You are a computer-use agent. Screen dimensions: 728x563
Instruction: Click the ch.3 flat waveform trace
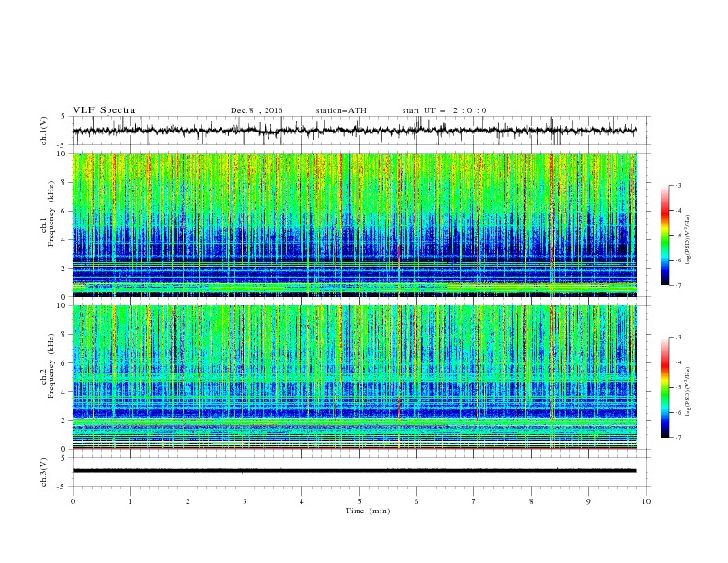pyautogui.click(x=354, y=471)
